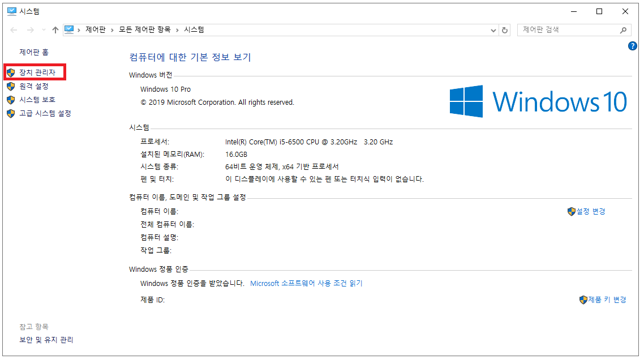Screen dimensions: 644x359
Task: Select 제어판 breadcrumb in address bar
Action: coord(96,29)
